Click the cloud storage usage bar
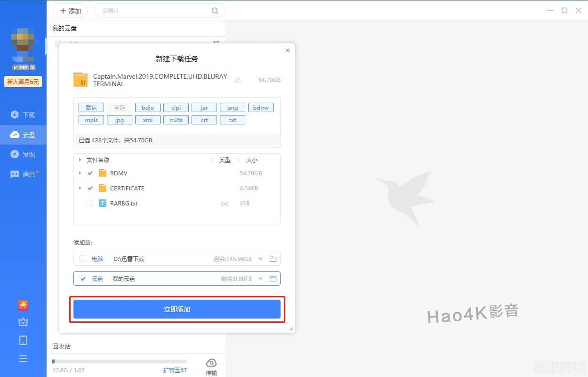 [120, 362]
